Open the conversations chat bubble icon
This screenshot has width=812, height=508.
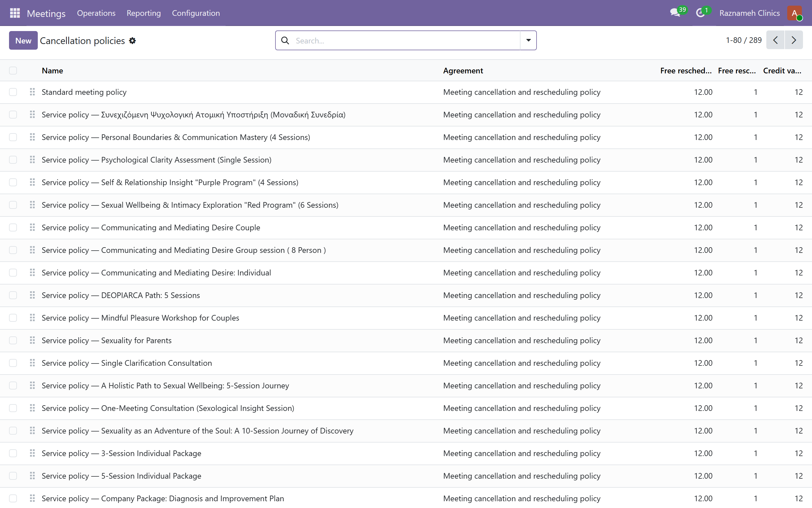[x=674, y=13]
